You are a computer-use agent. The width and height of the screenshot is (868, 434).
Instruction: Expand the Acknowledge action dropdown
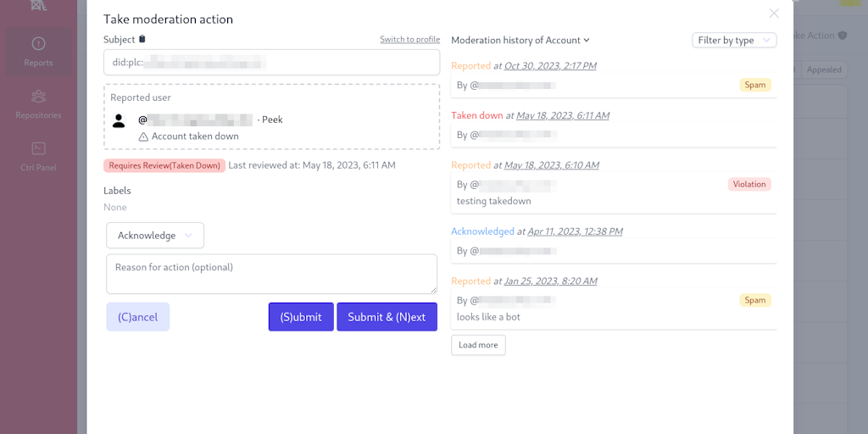point(155,236)
